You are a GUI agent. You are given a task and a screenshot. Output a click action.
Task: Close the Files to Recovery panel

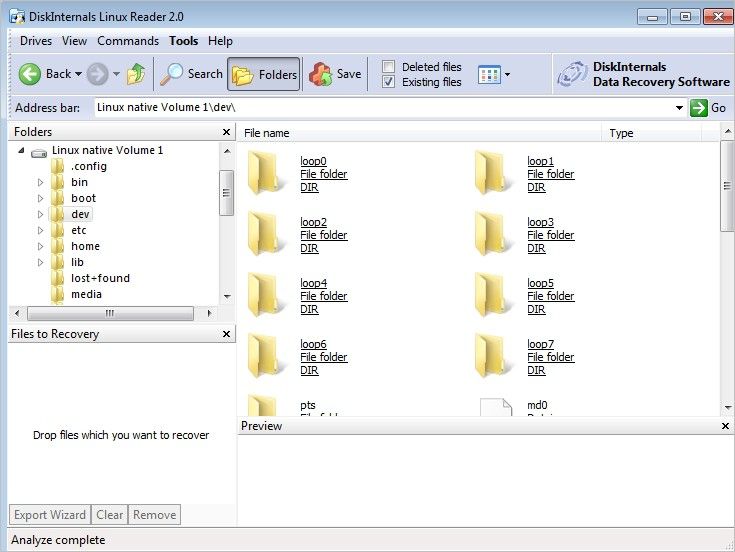coord(226,334)
